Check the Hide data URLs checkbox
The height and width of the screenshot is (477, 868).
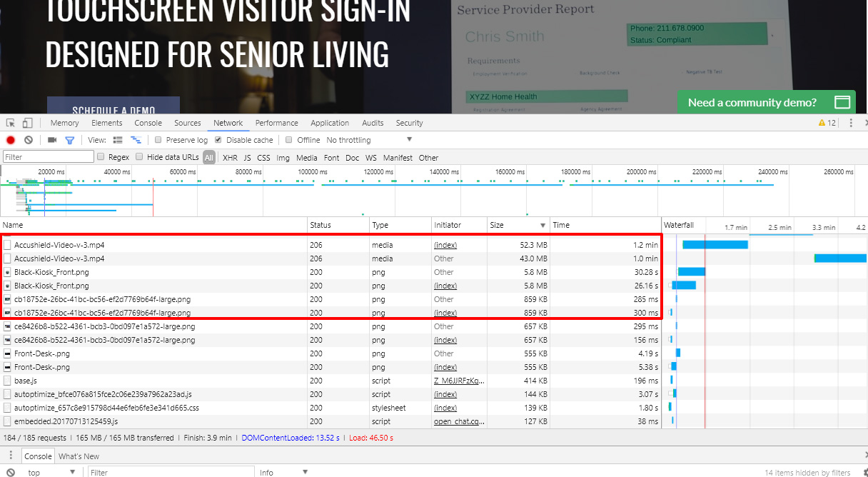(139, 157)
